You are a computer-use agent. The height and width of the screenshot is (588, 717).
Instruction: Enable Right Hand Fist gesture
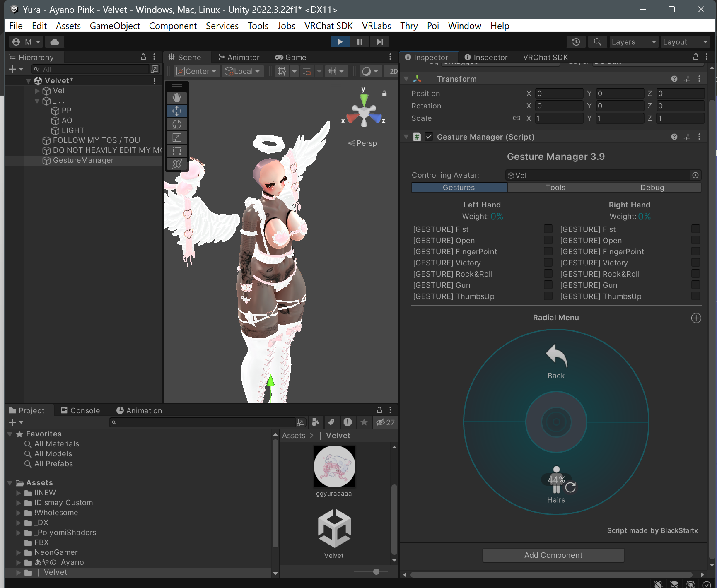click(695, 229)
